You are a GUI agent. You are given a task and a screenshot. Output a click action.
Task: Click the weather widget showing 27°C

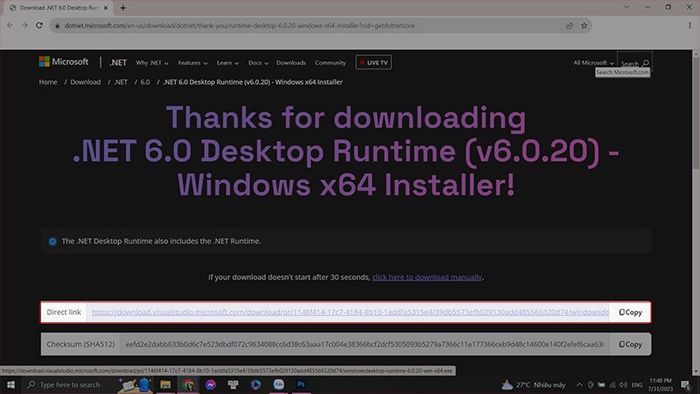pyautogui.click(x=533, y=385)
